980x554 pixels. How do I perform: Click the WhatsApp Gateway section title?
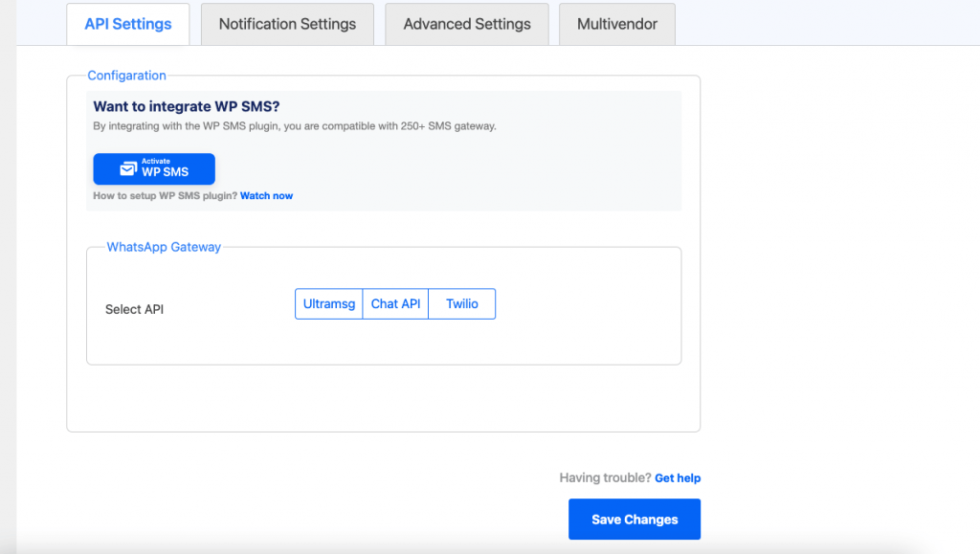point(164,247)
